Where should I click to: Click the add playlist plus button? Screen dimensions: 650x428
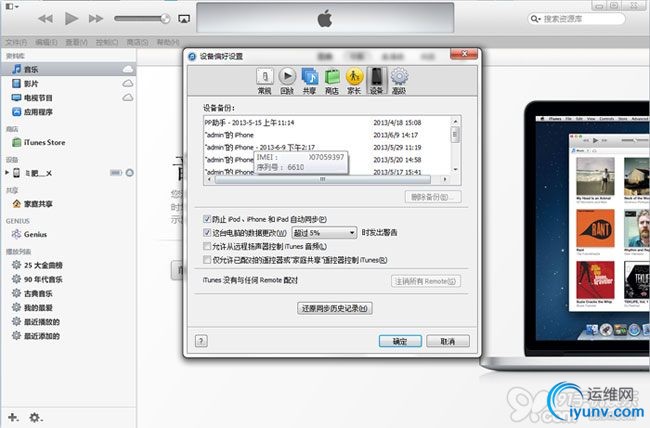point(13,417)
